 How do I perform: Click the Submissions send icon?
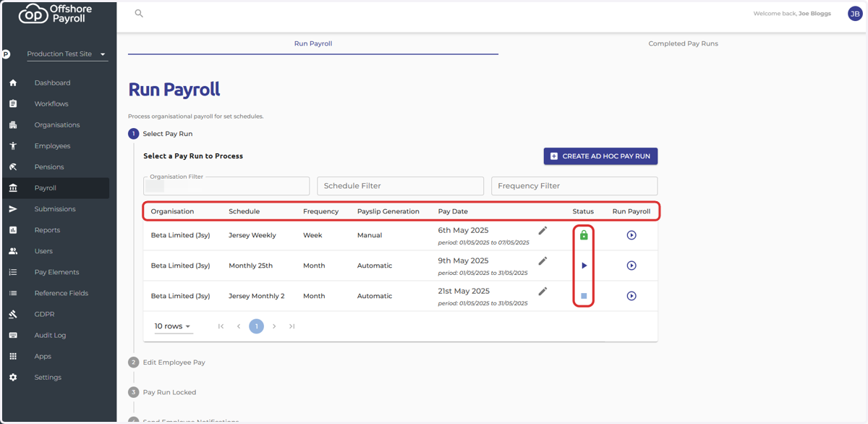pos(13,209)
